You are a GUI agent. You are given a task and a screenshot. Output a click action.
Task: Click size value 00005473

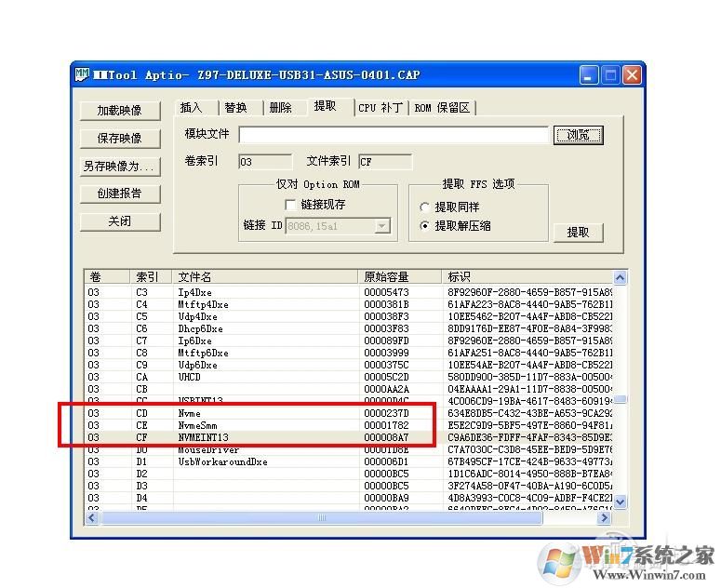click(x=386, y=292)
